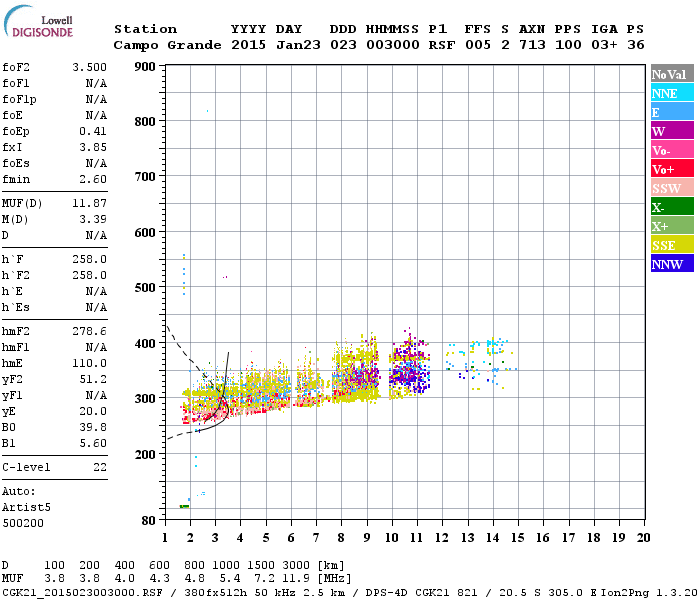Click the MUF(D) value 11.87
This screenshot has width=700, height=600.
click(90, 204)
